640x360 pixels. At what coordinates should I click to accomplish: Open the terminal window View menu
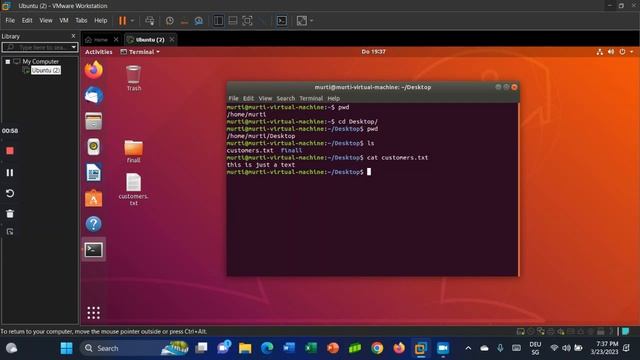click(x=265, y=98)
